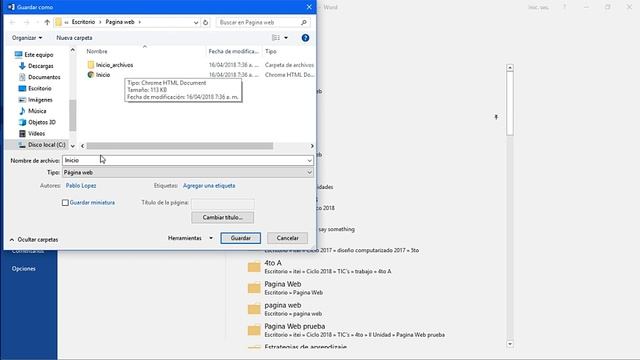This screenshot has width=640, height=360.
Task: Open the Organizar dropdown menu
Action: (27, 38)
